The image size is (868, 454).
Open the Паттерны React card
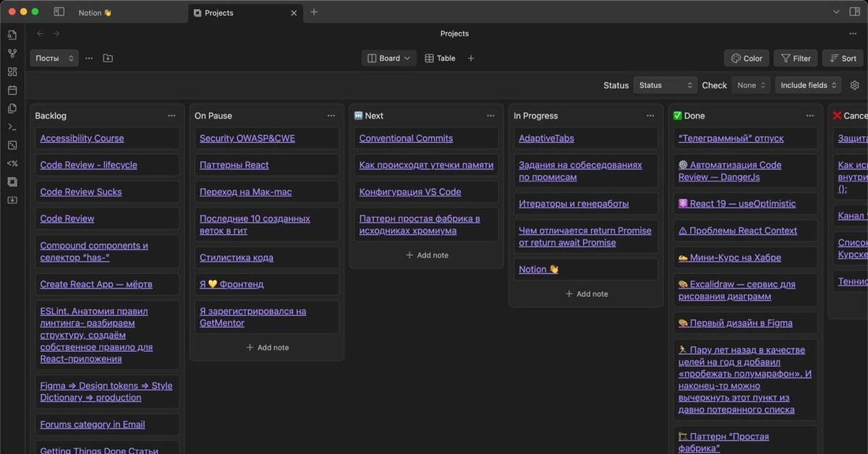(234, 165)
